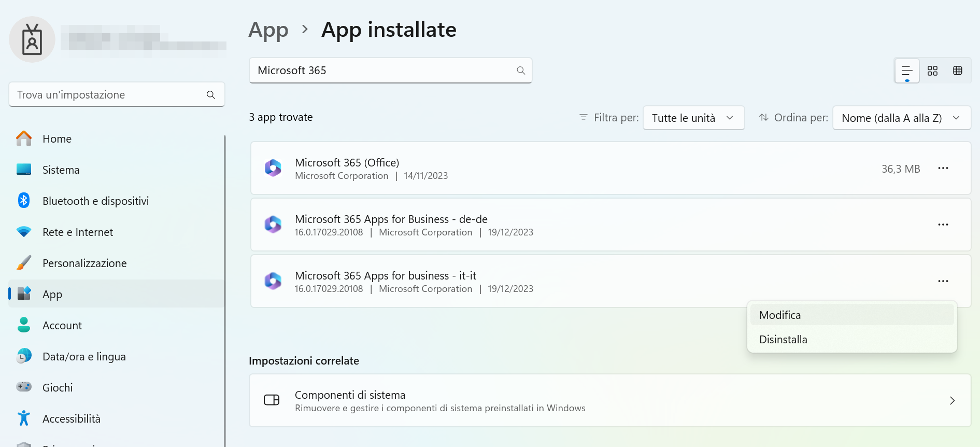Click the Apps for Business de-de logo
Screen dimensions: 980x447
(273, 225)
